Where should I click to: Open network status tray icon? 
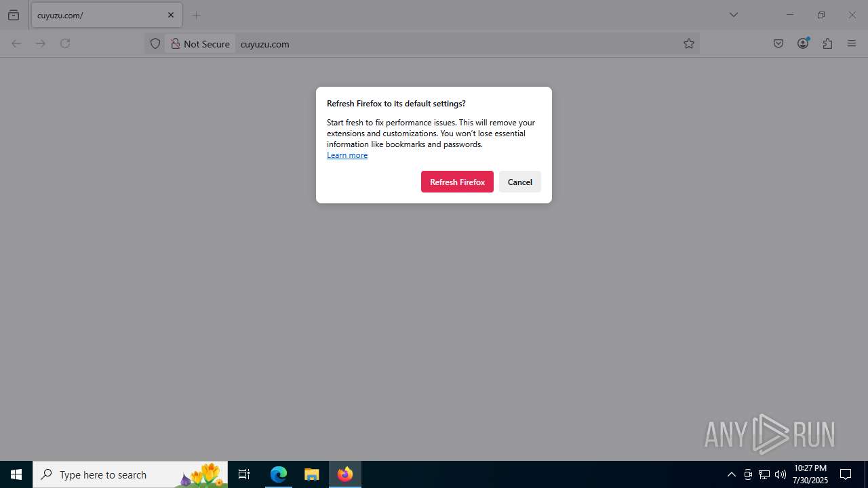(x=764, y=474)
